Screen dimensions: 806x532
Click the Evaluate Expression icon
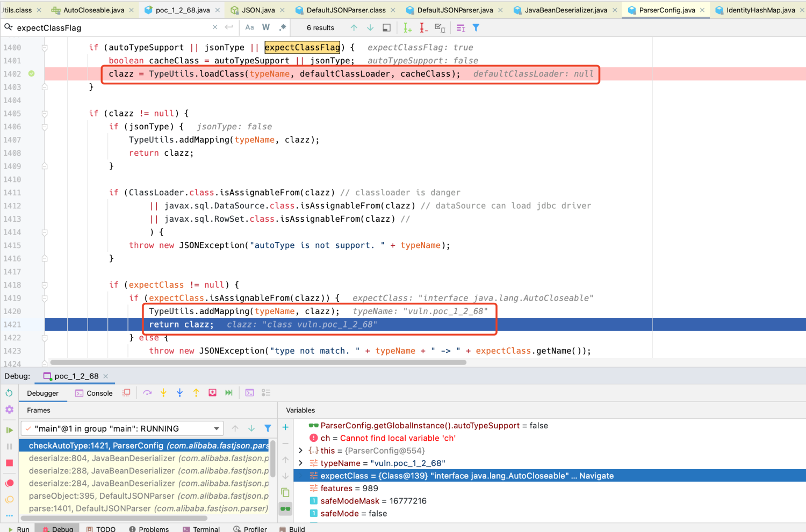(x=249, y=393)
